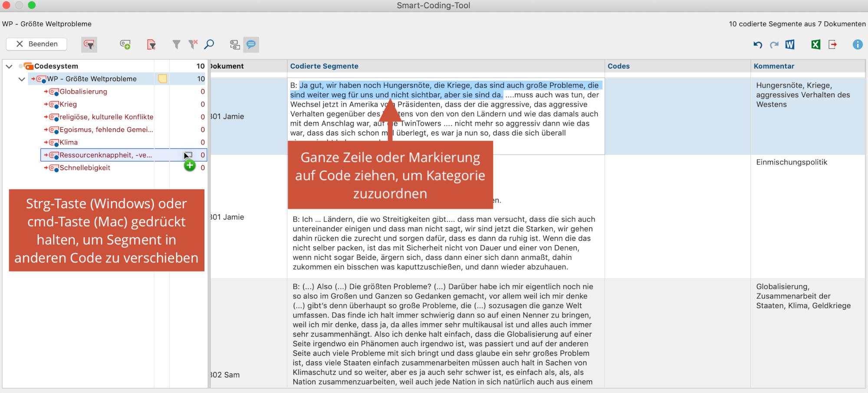Export to Word with the W icon
Screen dimensions: 868x393
click(790, 44)
